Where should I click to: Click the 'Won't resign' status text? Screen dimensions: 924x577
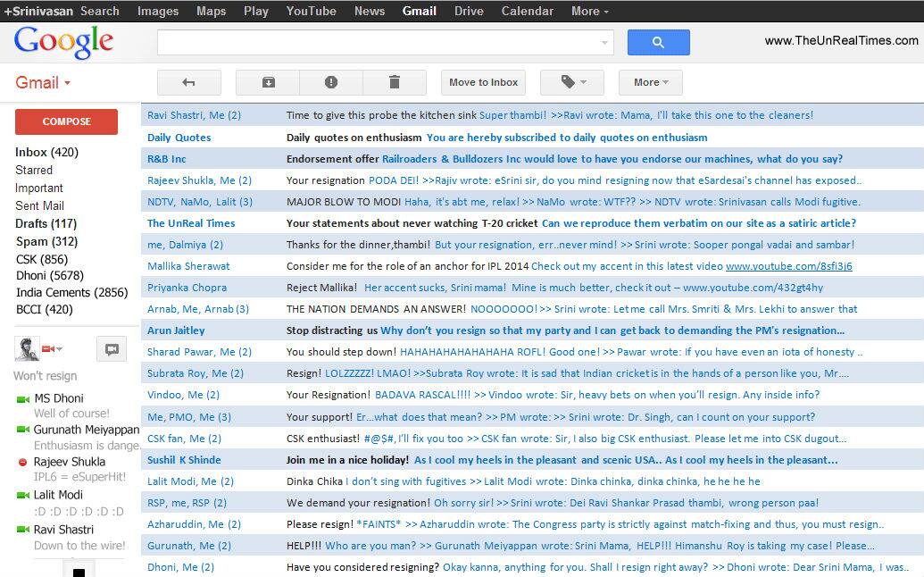[46, 376]
